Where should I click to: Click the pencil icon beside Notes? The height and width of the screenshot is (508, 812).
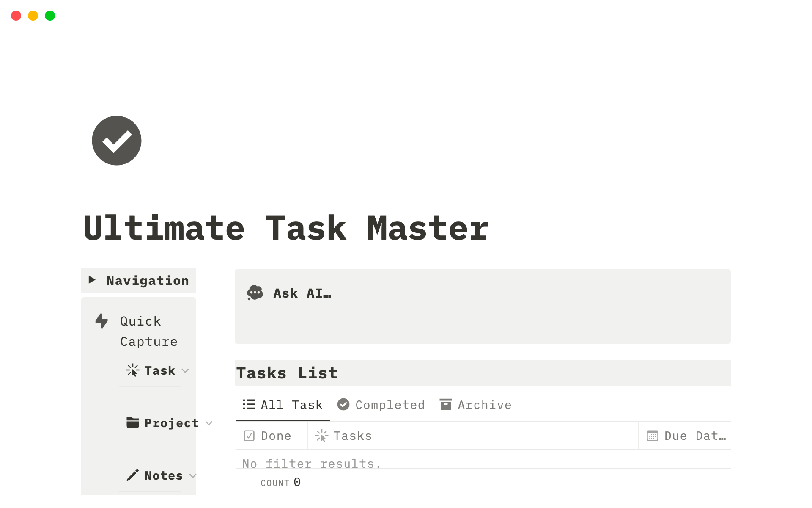click(x=132, y=475)
